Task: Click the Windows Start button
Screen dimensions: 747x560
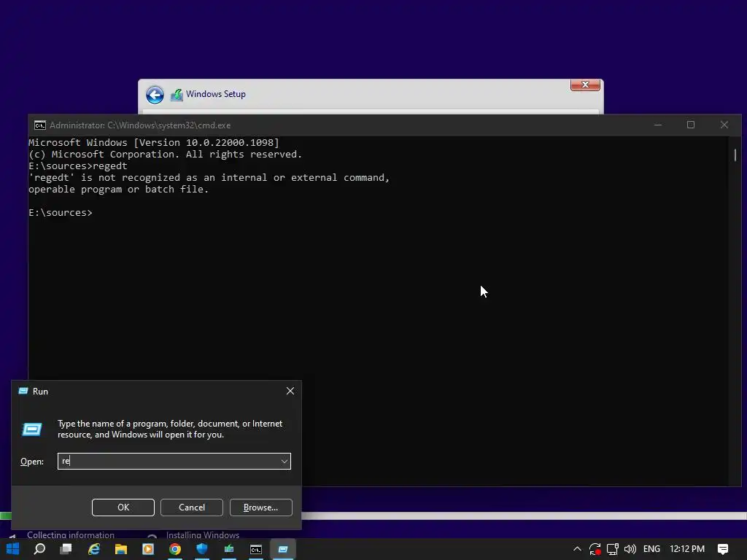Action: [x=13, y=549]
